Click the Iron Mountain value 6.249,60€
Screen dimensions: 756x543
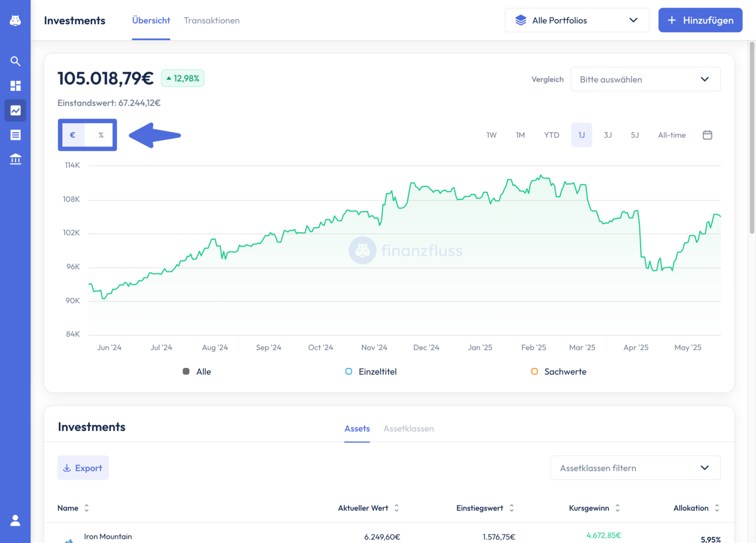tap(382, 537)
